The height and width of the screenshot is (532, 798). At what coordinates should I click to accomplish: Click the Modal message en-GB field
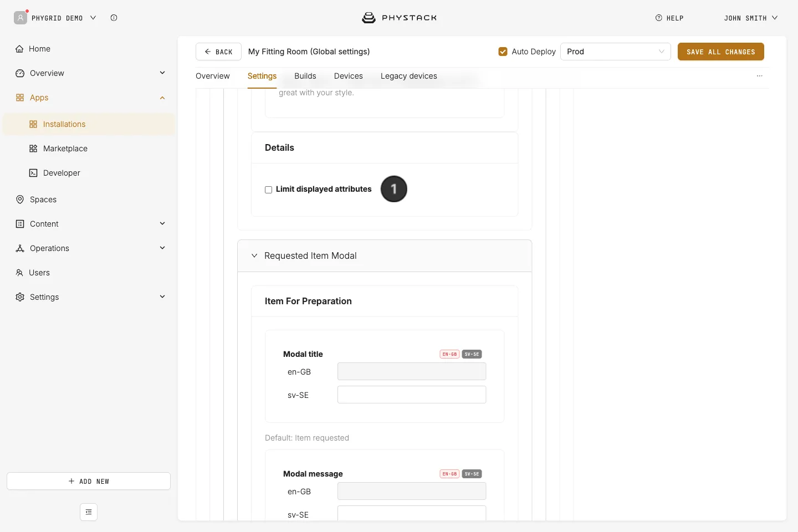[x=412, y=491]
